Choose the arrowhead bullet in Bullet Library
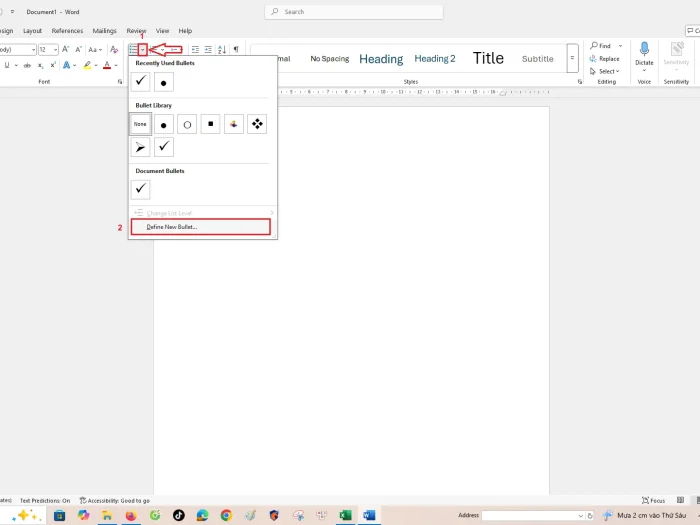This screenshot has width=700, height=525. click(x=141, y=147)
